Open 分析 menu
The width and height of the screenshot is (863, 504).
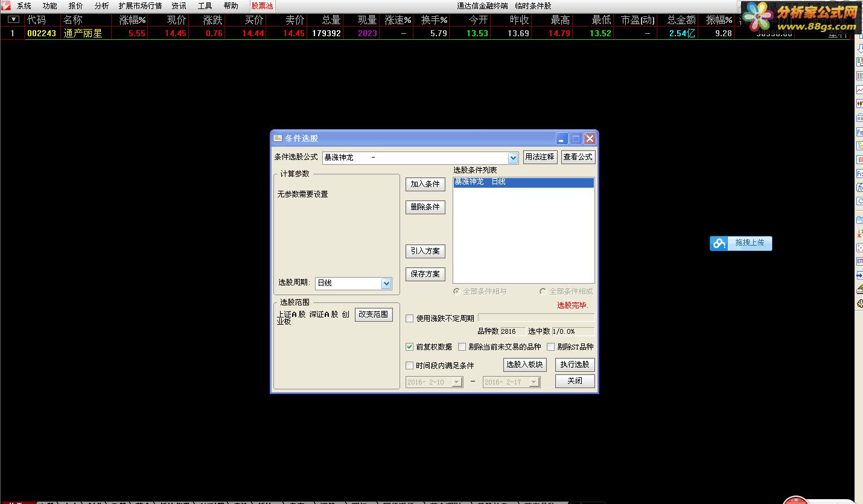point(101,6)
